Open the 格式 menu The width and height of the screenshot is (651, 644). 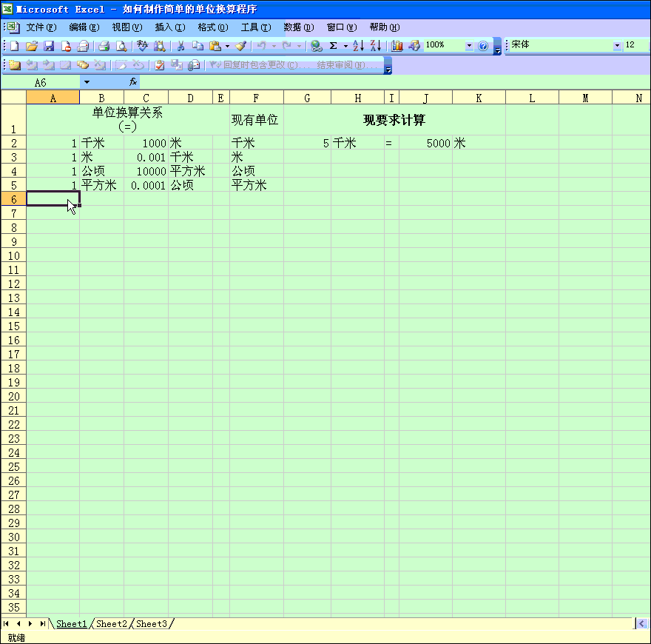click(x=212, y=27)
